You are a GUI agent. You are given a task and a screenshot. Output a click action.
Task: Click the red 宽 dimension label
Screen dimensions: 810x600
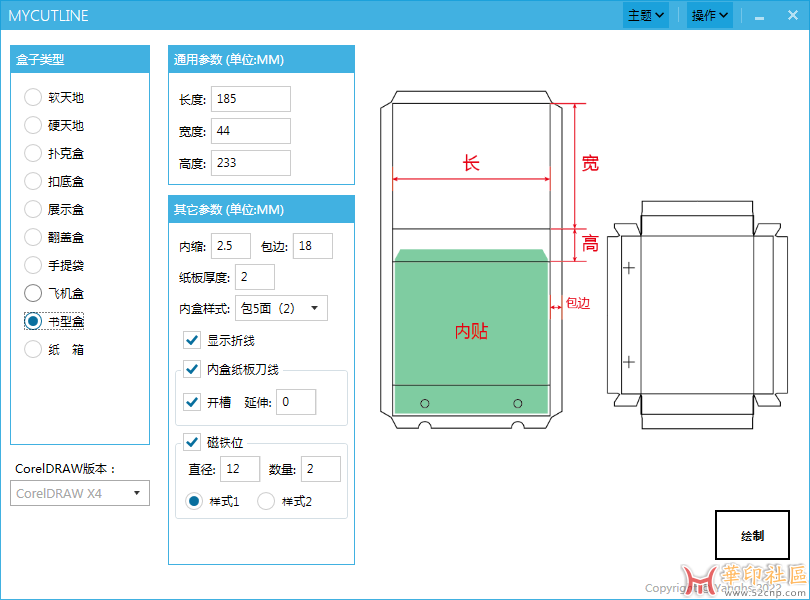(590, 163)
